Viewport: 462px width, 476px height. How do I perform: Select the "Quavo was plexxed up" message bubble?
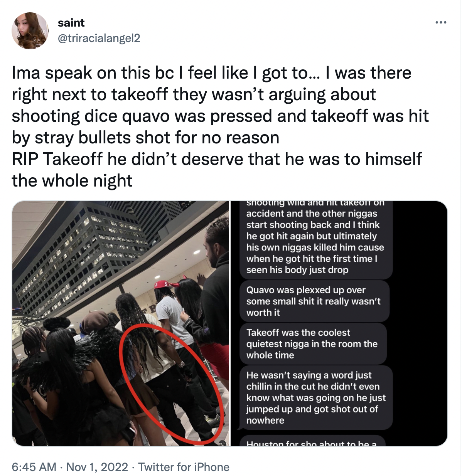coord(314,301)
